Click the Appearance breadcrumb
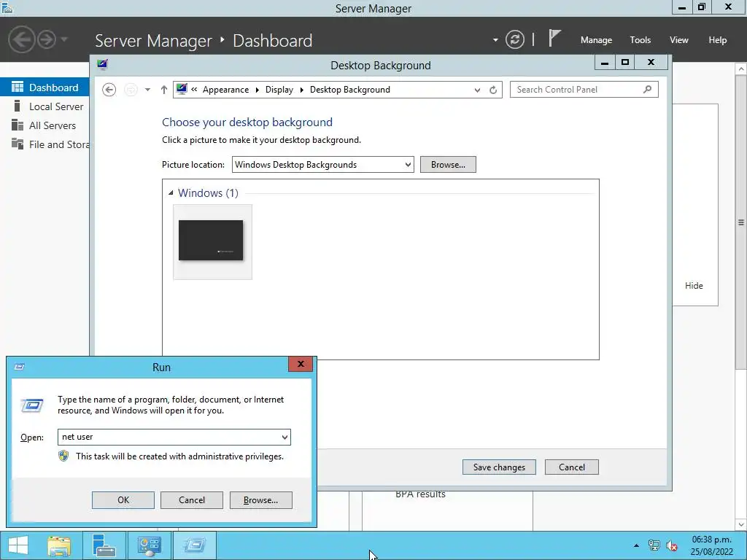Image resolution: width=747 pixels, height=560 pixels. [225, 90]
